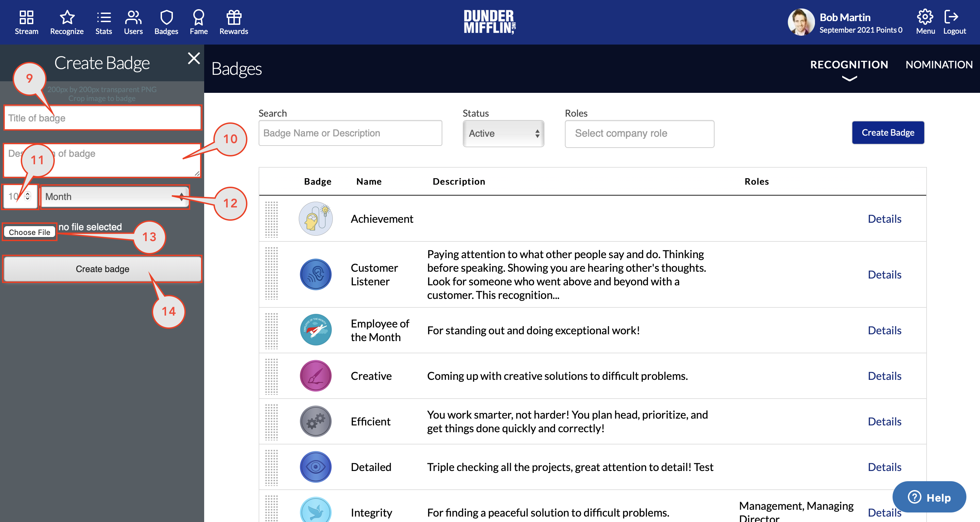Open the Stream page icon
The height and width of the screenshot is (522, 980).
point(26,17)
